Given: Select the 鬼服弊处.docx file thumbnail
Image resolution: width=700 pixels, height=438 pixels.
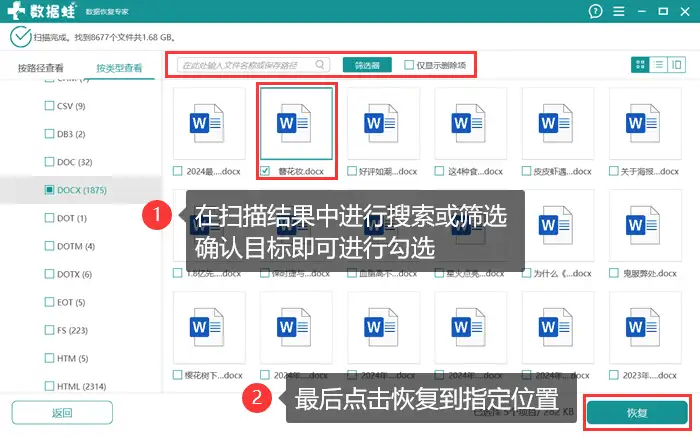Looking at the screenshot, I should [x=645, y=225].
